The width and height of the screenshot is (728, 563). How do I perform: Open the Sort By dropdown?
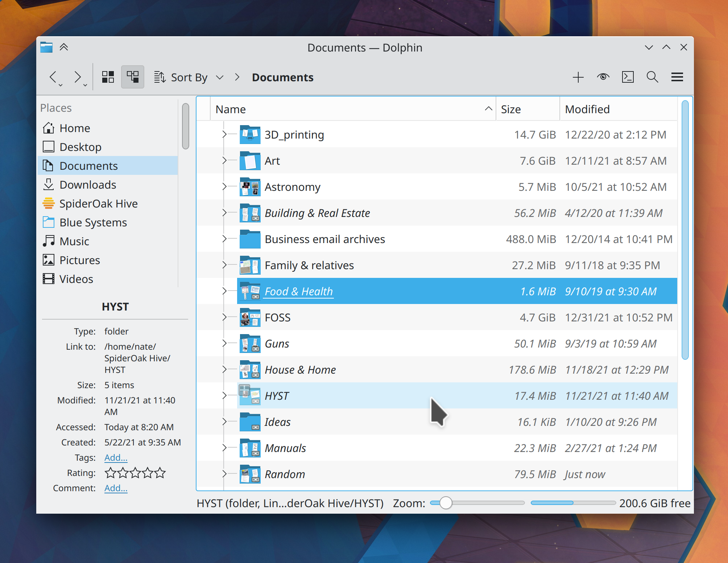coord(189,77)
